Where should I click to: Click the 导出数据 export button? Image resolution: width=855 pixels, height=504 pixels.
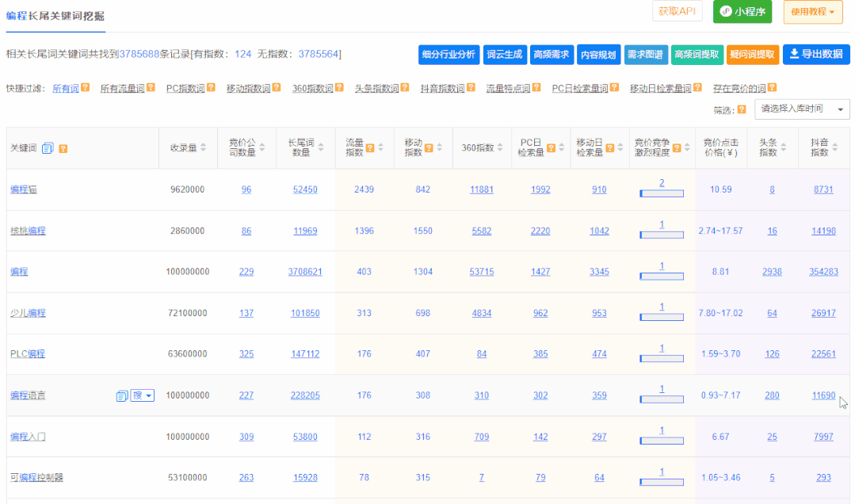(x=816, y=55)
